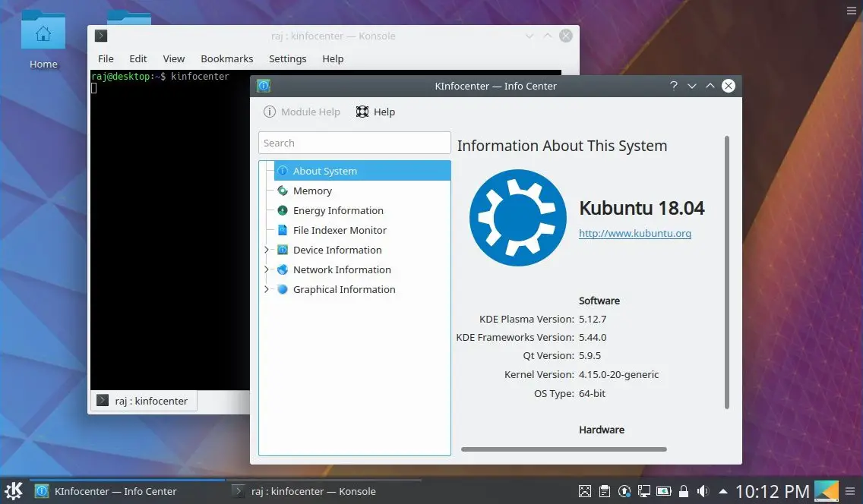Open the battery status tray icon
Image resolution: width=863 pixels, height=504 pixels.
664,491
